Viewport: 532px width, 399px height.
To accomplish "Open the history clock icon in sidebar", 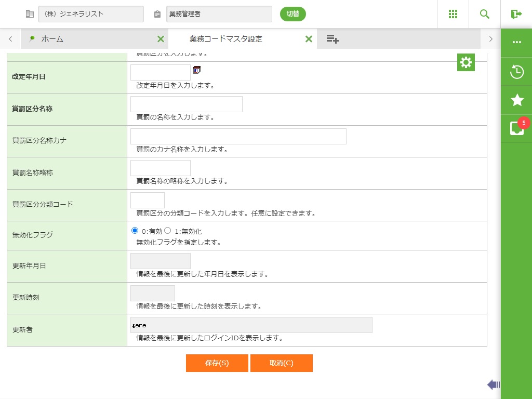I will (517, 72).
